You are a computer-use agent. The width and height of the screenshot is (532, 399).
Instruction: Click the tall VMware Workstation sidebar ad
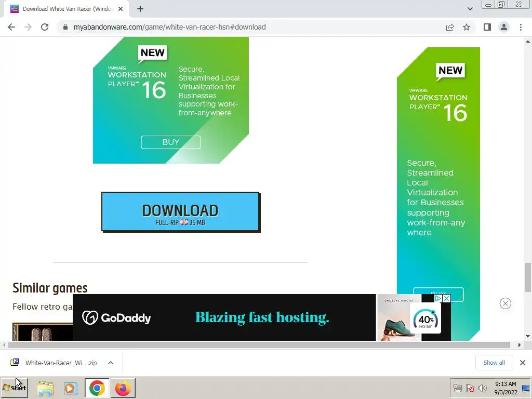[x=438, y=193]
